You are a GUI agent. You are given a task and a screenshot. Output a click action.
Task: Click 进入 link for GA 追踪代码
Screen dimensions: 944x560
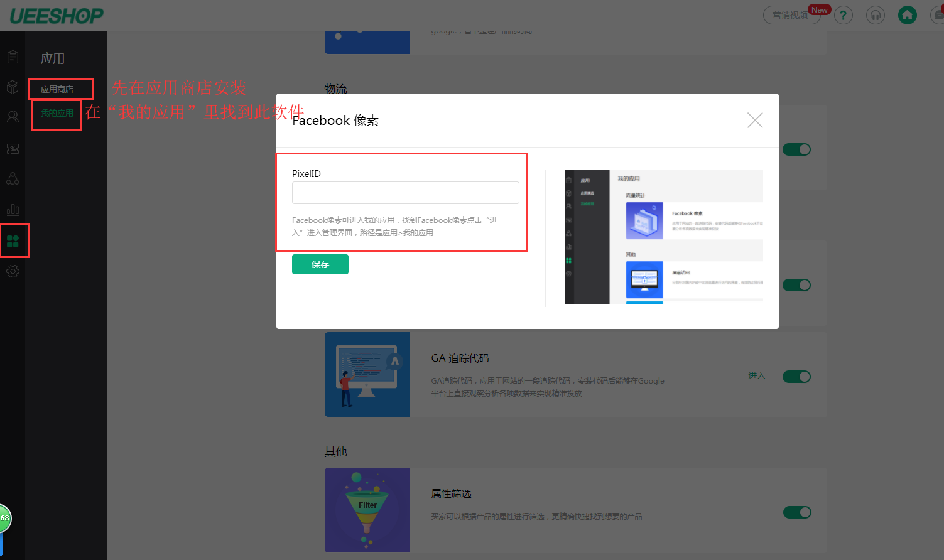757,375
